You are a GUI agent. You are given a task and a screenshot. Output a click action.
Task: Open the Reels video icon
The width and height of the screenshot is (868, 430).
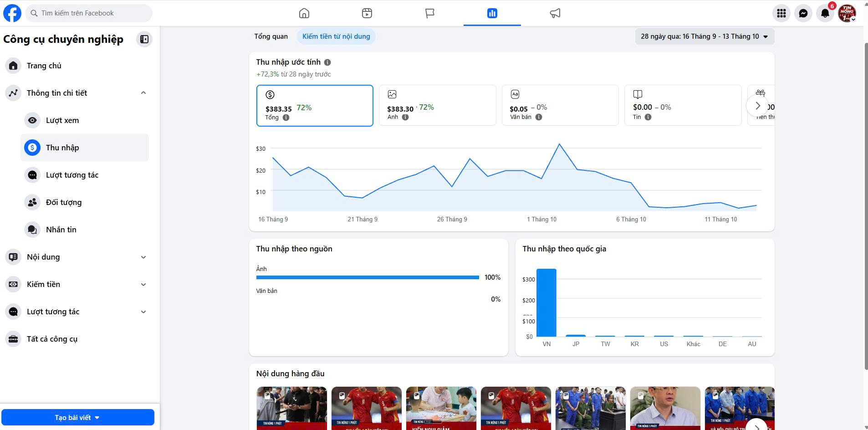click(x=367, y=13)
